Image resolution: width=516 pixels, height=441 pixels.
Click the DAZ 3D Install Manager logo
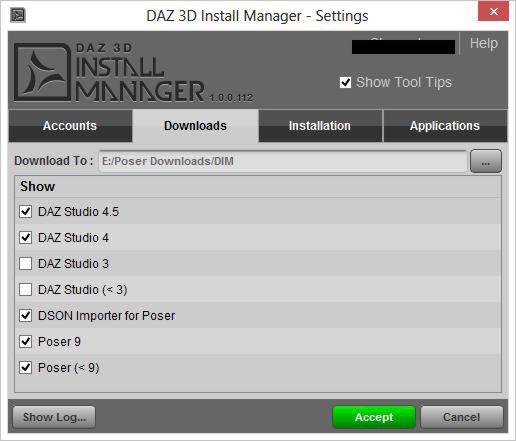point(133,72)
